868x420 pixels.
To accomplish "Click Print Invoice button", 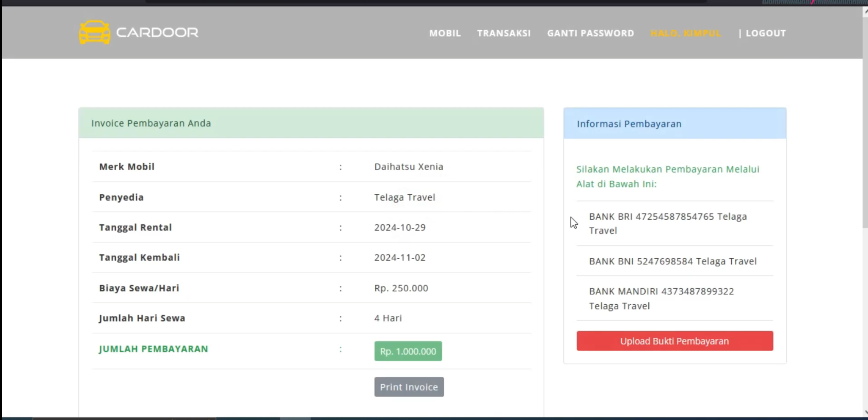I will [409, 387].
